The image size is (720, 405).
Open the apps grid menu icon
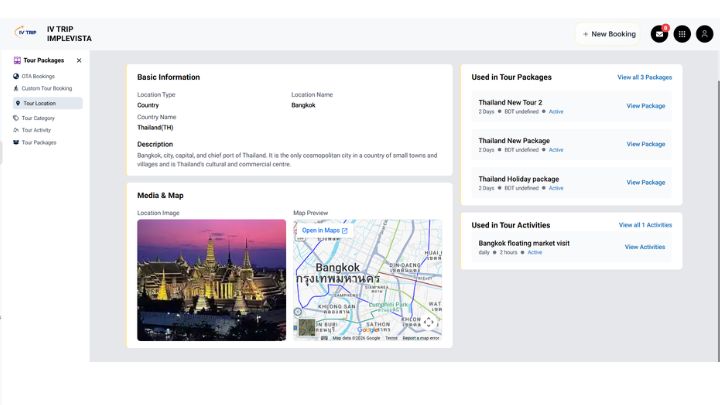pyautogui.click(x=682, y=34)
